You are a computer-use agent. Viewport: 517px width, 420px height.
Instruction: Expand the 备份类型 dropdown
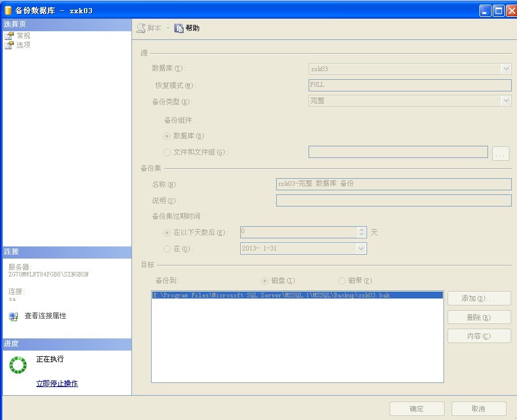pos(505,101)
